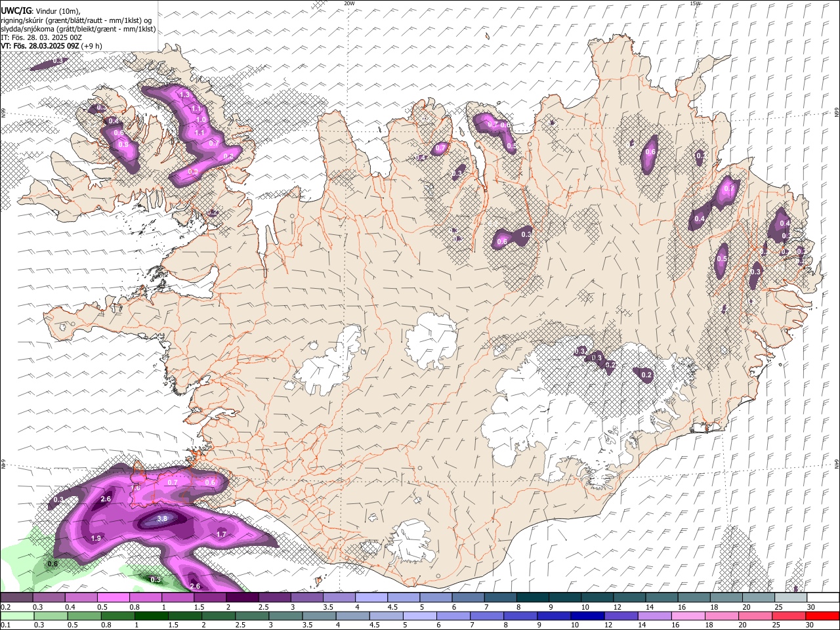
Task: Click the '0.1' label in the lower legend row
Action: point(5,625)
